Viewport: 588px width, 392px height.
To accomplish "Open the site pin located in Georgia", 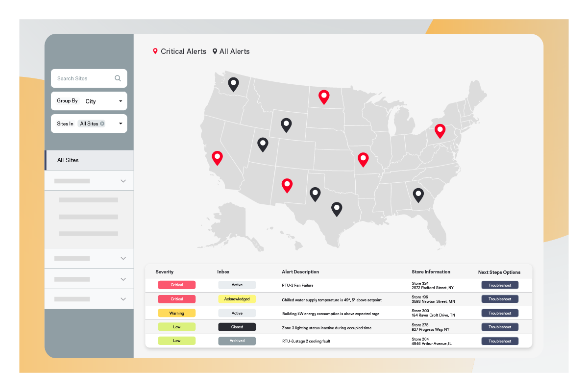I will (418, 195).
